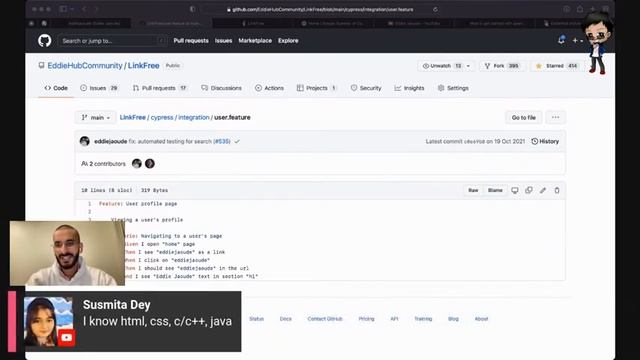The height and width of the screenshot is (360, 640).
Task: Open footer Training link
Action: (x=423, y=319)
